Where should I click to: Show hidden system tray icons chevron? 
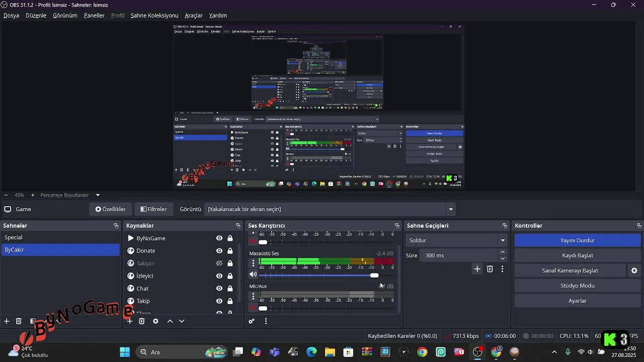coord(554,352)
